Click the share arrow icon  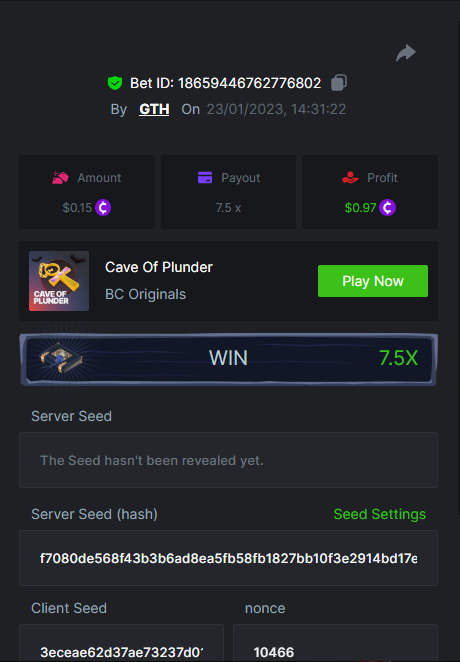click(406, 53)
